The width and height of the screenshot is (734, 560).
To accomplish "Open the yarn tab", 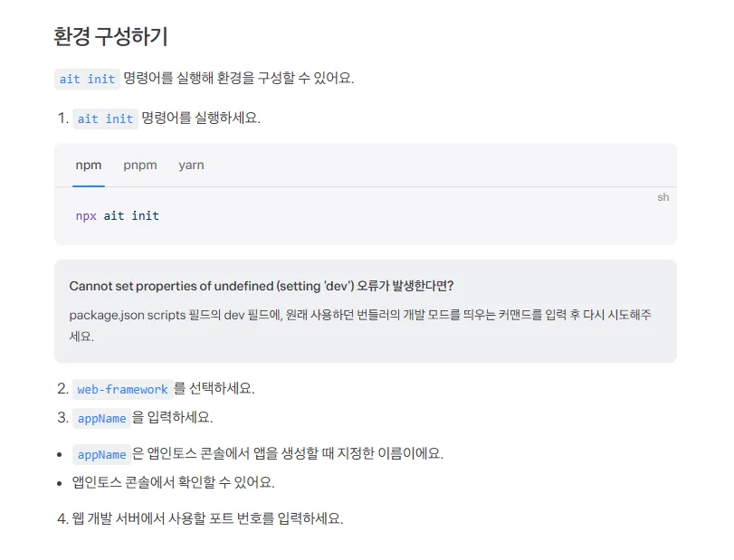I will [x=191, y=166].
